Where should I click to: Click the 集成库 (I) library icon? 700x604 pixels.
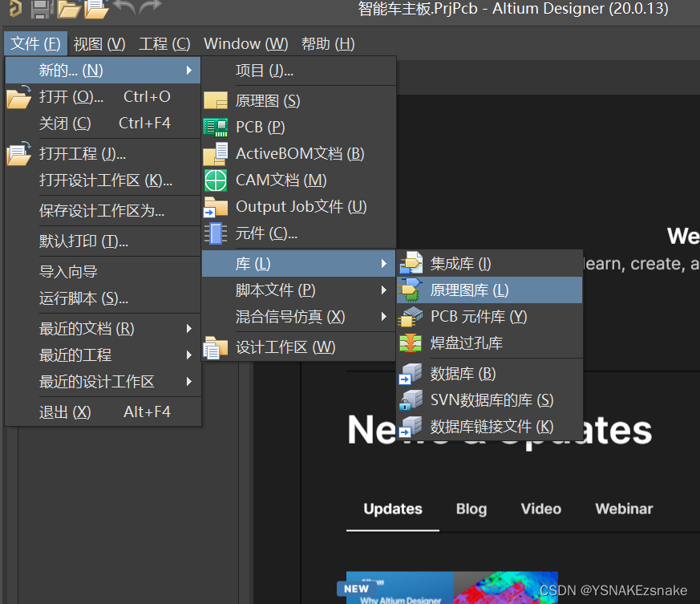(x=411, y=263)
